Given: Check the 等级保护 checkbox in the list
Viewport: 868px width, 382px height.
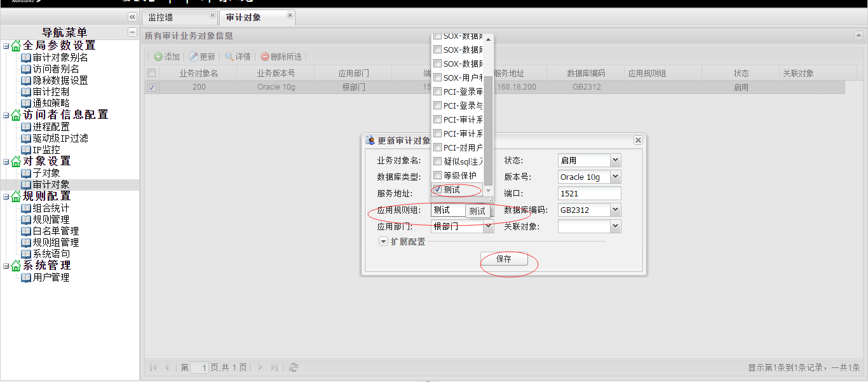Looking at the screenshot, I should click(x=437, y=175).
